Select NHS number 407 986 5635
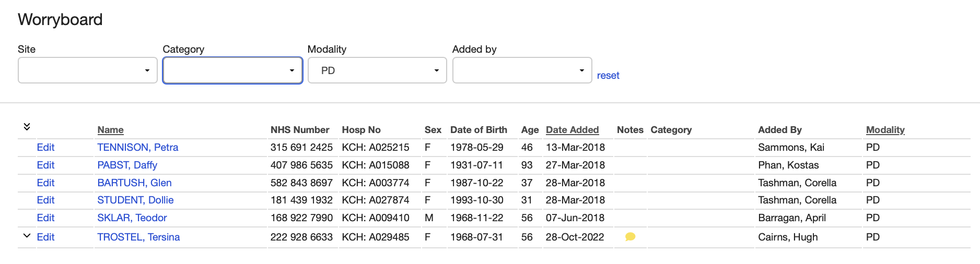Image resolution: width=980 pixels, height=264 pixels. (301, 165)
